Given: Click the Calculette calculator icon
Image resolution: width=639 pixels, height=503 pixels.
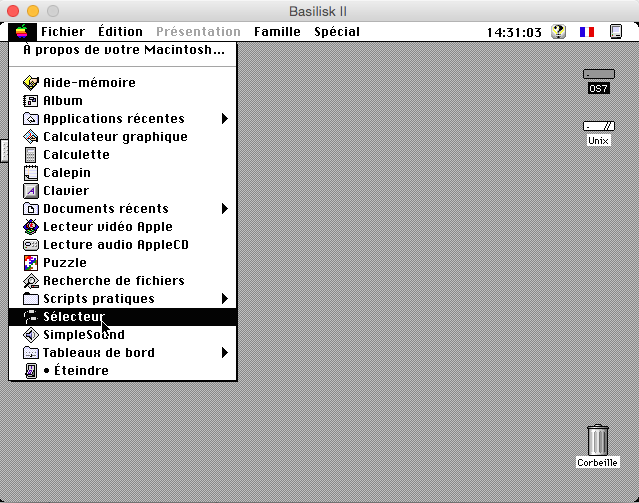Looking at the screenshot, I should (31, 154).
